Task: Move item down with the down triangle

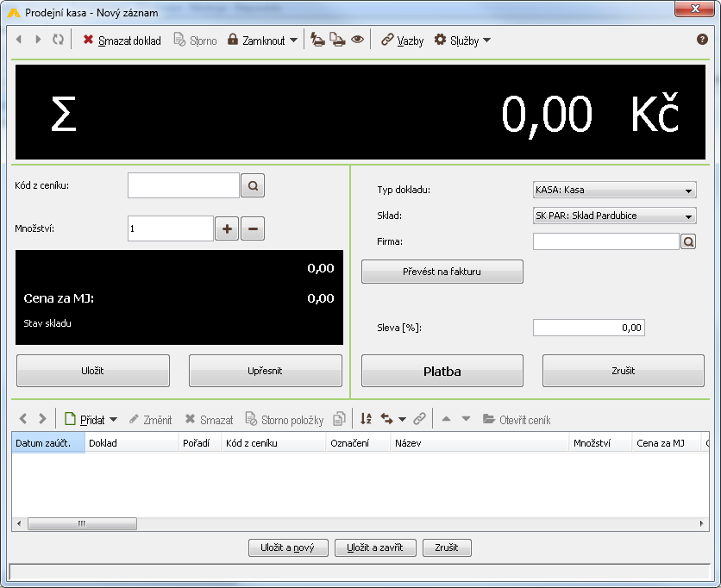Action: (467, 419)
